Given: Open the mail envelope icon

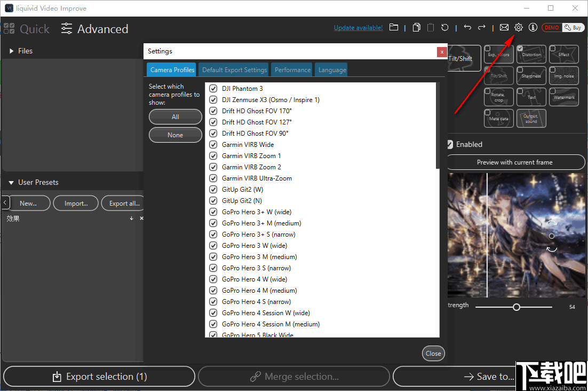Looking at the screenshot, I should click(x=504, y=27).
